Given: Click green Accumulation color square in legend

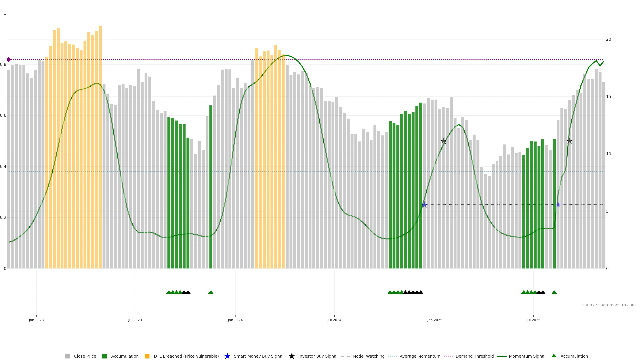Looking at the screenshot, I should [x=104, y=356].
